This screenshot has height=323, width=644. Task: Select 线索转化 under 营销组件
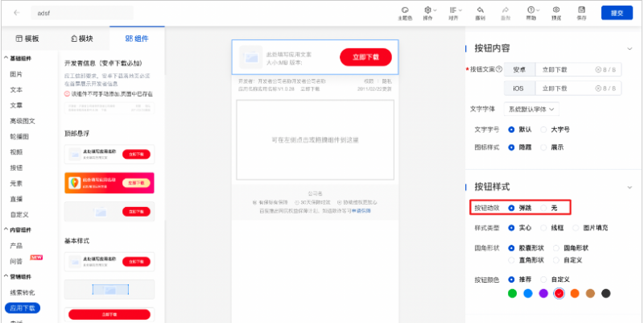pos(23,292)
